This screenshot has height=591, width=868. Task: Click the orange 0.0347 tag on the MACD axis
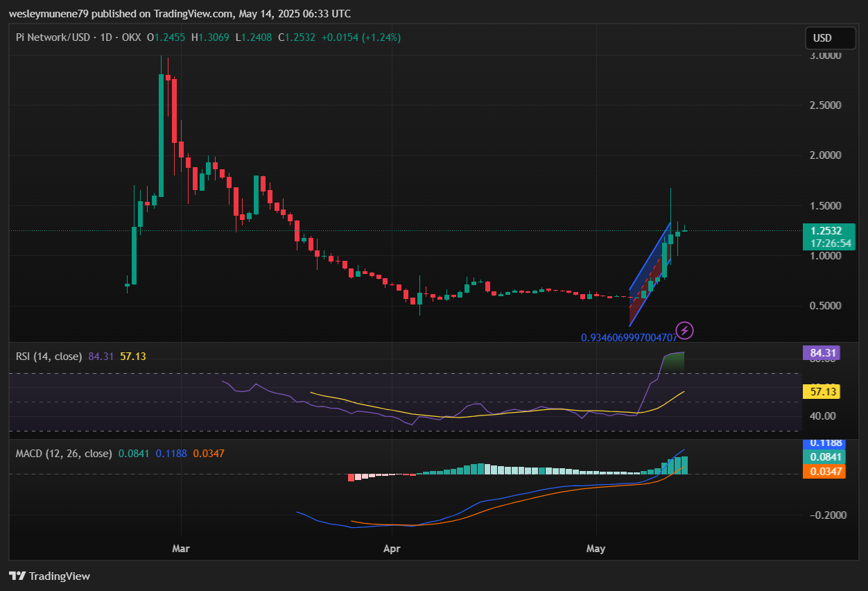(823, 472)
